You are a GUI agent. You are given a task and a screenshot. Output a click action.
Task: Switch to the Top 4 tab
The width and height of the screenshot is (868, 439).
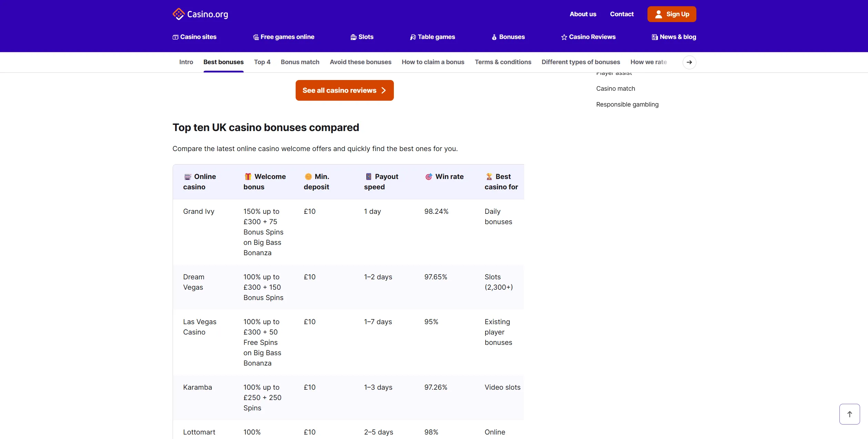[262, 62]
